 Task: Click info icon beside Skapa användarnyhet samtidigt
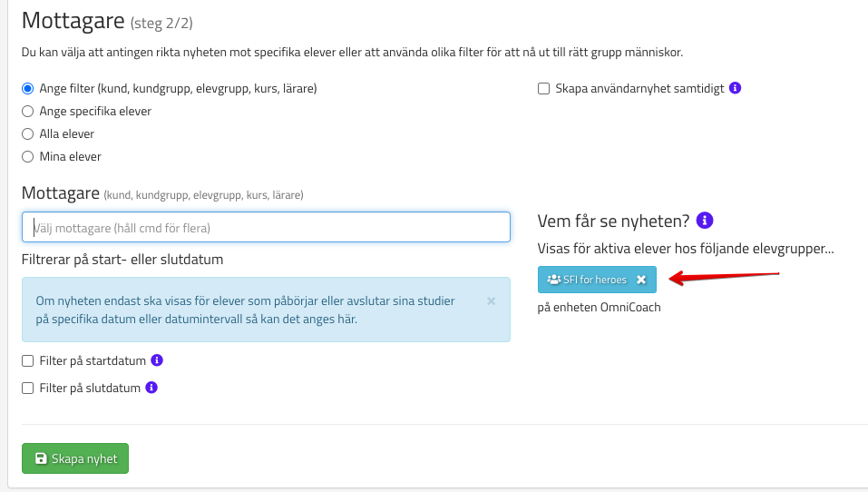click(736, 88)
